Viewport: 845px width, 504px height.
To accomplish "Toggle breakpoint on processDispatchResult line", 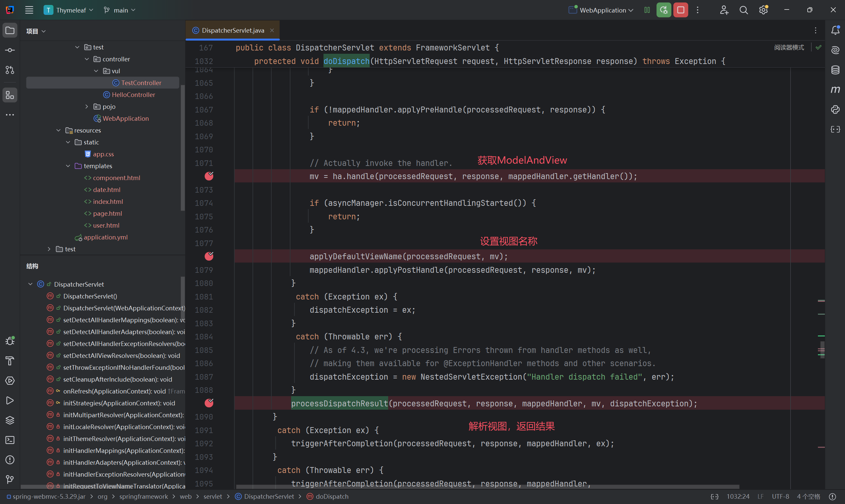I will (209, 403).
